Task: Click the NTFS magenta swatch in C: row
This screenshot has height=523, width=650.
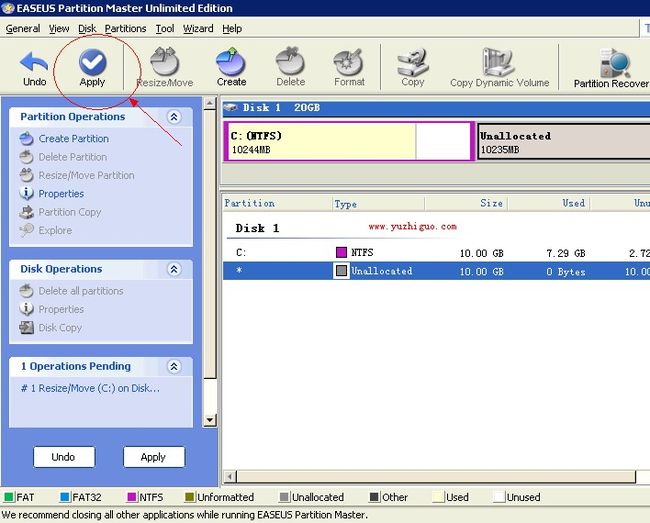Action: tap(341, 252)
